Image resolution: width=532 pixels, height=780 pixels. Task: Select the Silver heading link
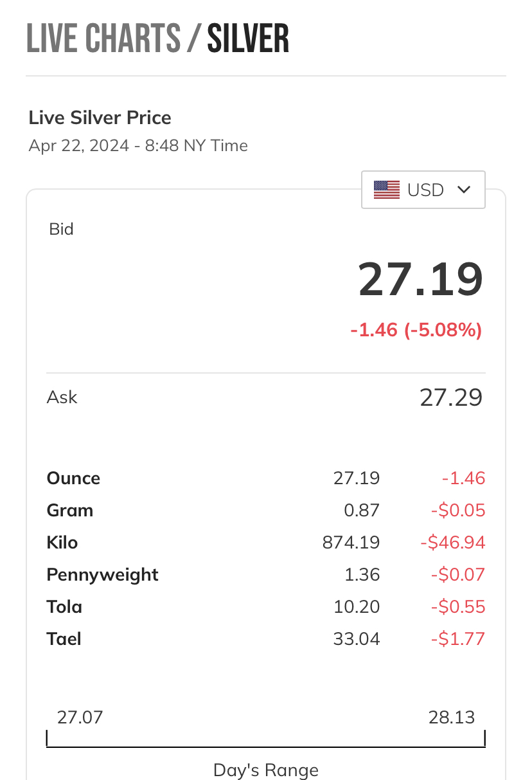(x=248, y=38)
